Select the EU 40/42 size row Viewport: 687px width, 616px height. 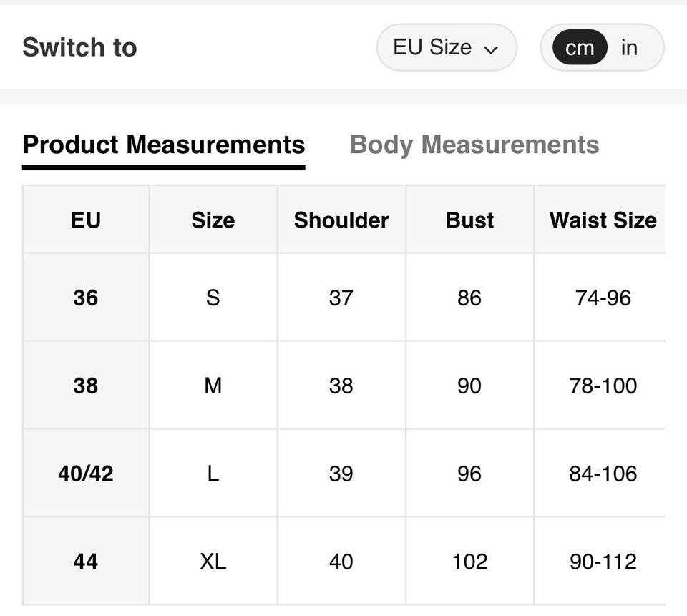click(x=344, y=473)
